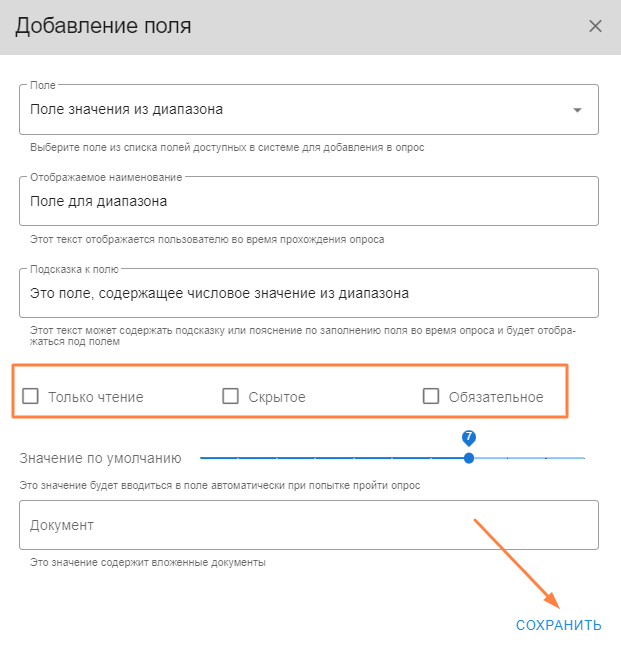
Task: Enable the Только чтение checkbox
Action: coord(31,397)
